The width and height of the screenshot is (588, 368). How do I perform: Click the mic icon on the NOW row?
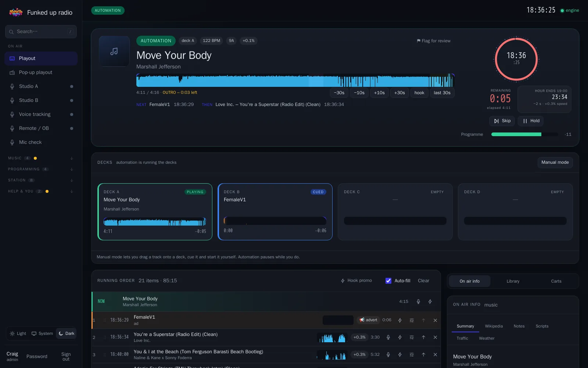click(x=418, y=302)
